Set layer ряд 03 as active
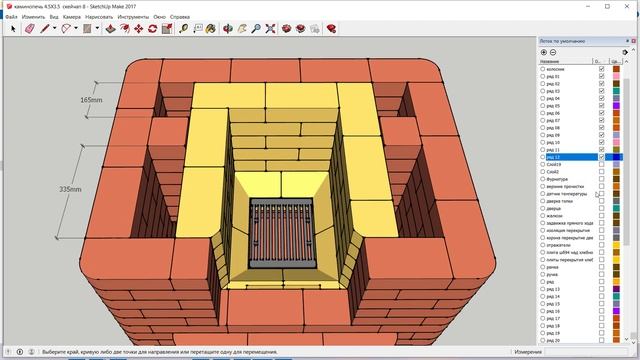The height and width of the screenshot is (360, 640). [x=543, y=91]
